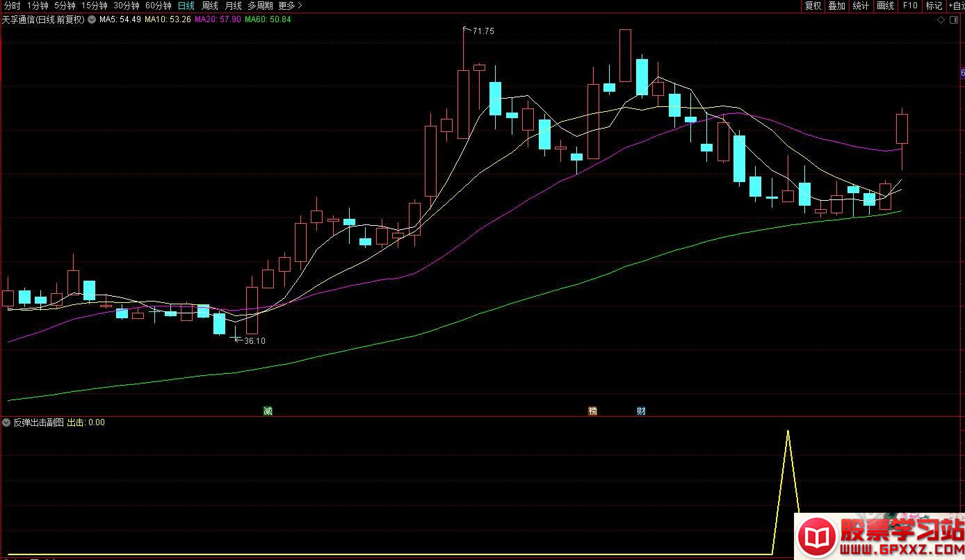Select the 5分钟 period tab
This screenshot has width=965, height=560.
tap(65, 6)
